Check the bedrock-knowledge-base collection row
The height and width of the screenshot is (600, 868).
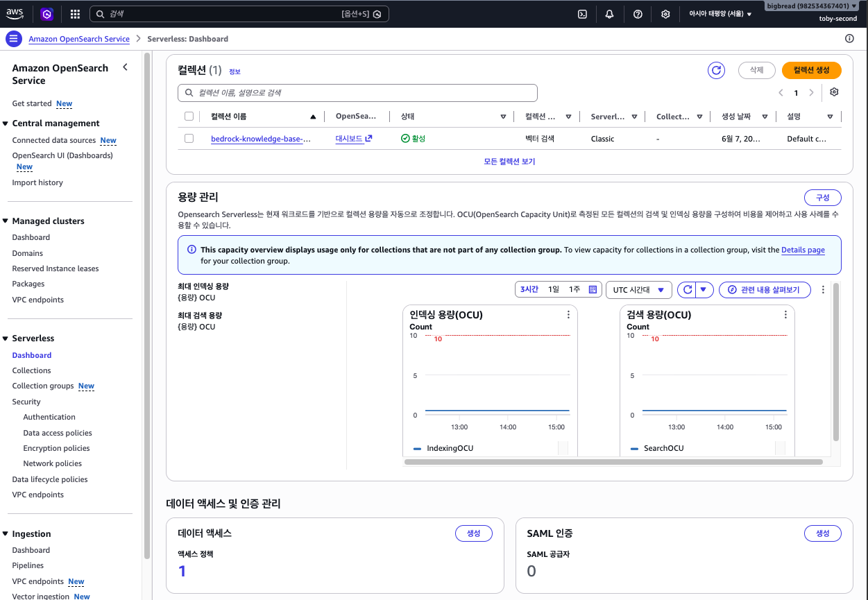click(x=189, y=139)
